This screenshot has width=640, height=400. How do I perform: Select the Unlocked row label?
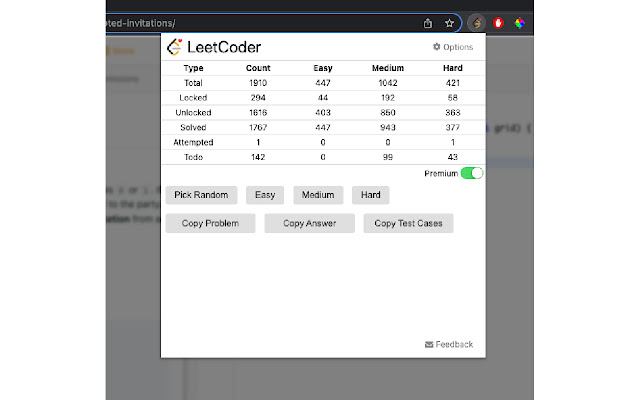193,113
